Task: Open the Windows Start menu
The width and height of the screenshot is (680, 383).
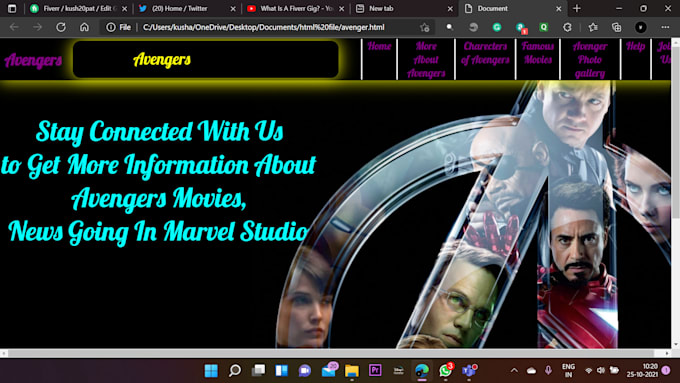Action: 211,370
